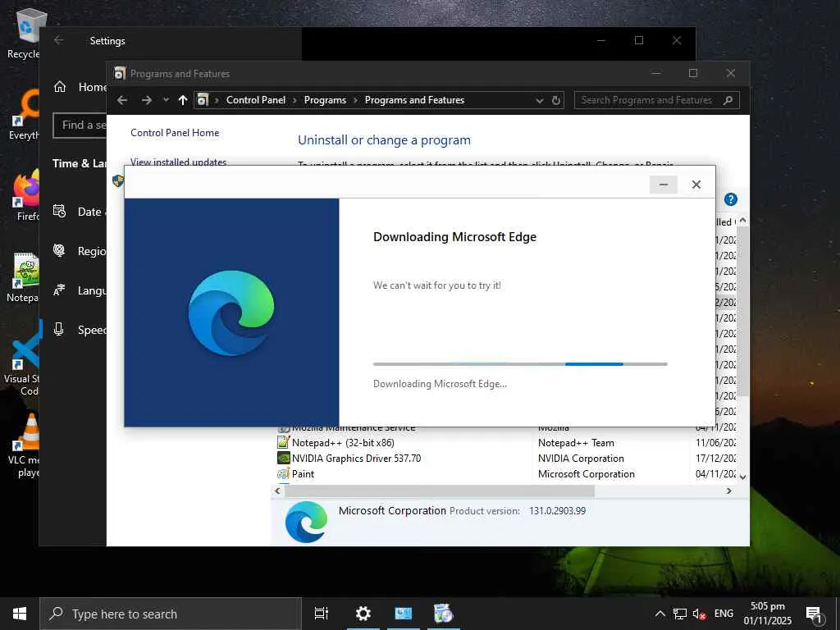Click NVIDIA Corporation publisher cell
This screenshot has height=630, width=840.
[581, 459]
